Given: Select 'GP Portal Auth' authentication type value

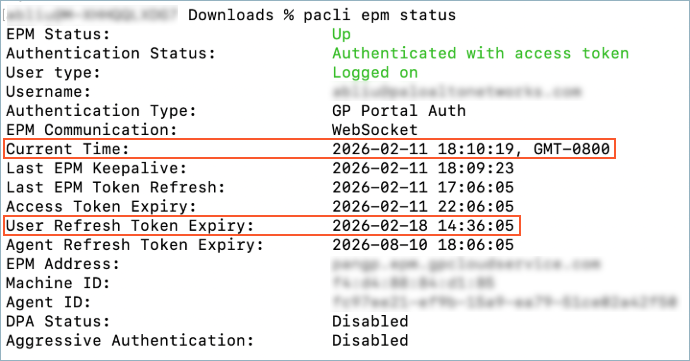Looking at the screenshot, I should coord(399,111).
